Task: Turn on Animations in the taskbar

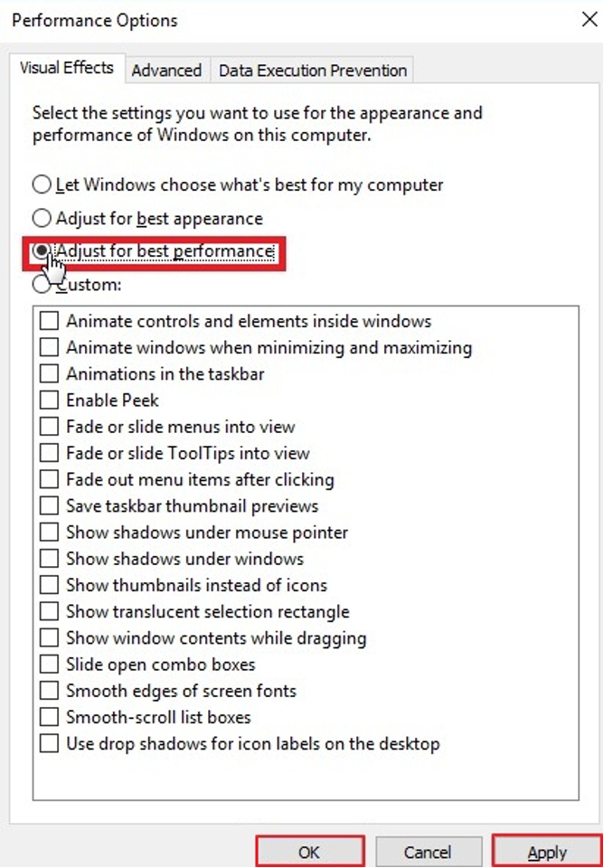Action: (x=50, y=373)
